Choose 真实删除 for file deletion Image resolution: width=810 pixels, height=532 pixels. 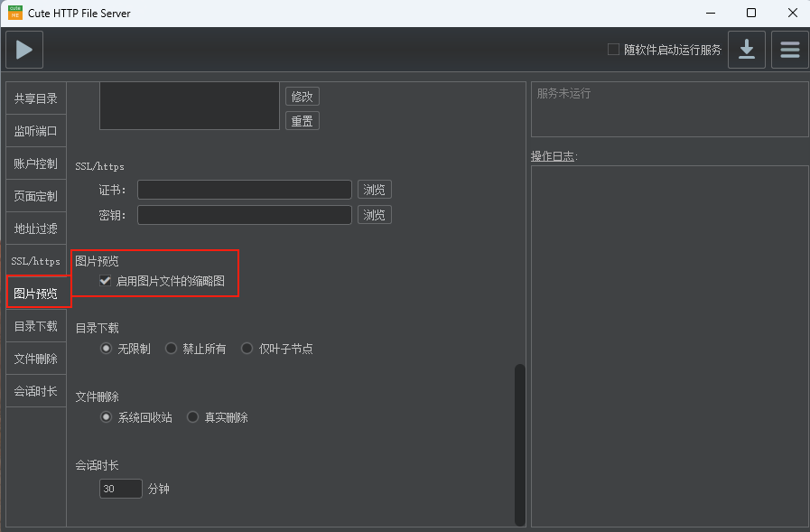[x=192, y=416]
